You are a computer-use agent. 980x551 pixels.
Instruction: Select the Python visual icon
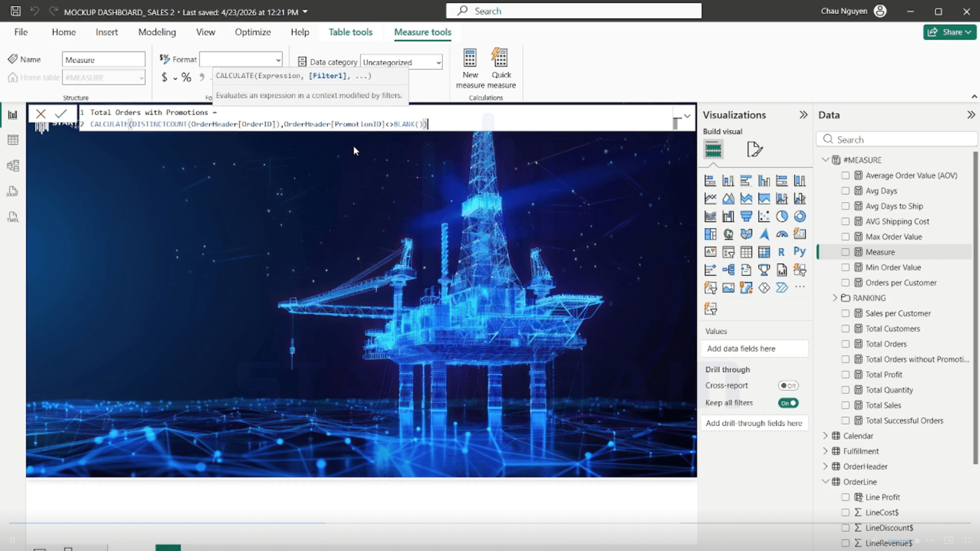click(x=800, y=252)
